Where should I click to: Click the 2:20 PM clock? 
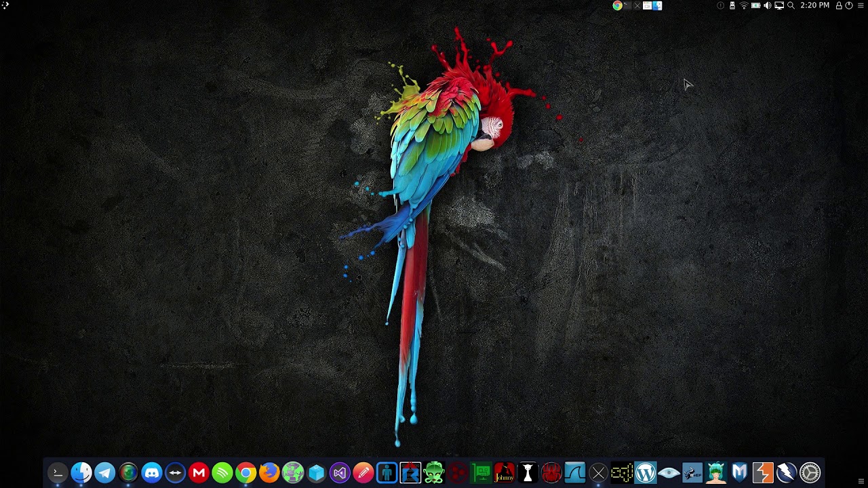point(814,5)
